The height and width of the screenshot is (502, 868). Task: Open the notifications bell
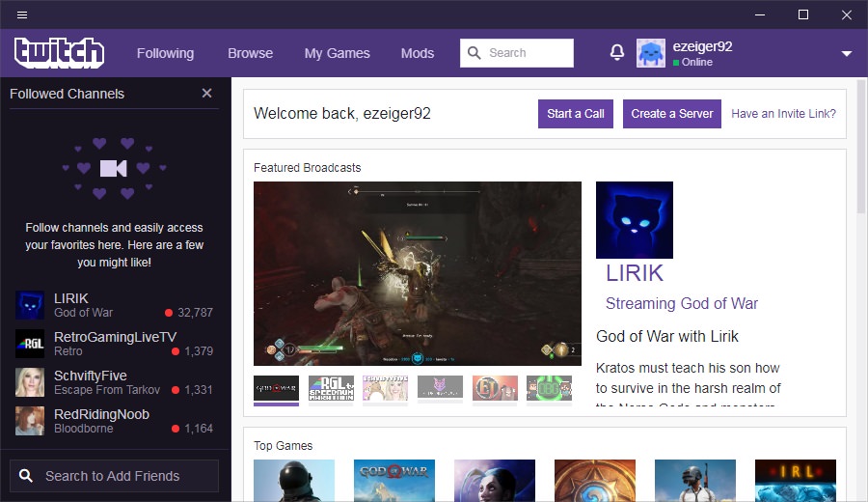pyautogui.click(x=616, y=53)
